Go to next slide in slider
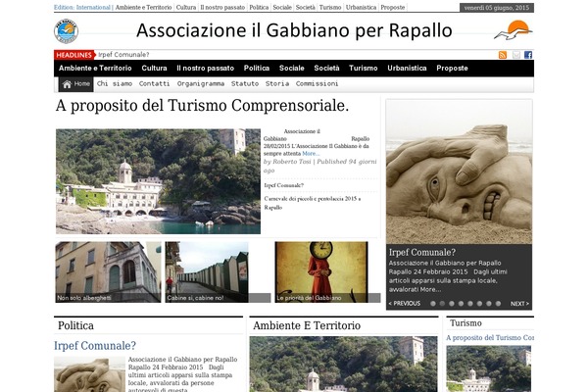 click(519, 304)
